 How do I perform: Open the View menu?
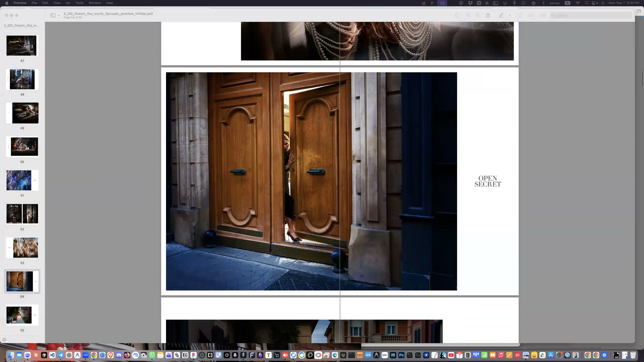point(57,3)
